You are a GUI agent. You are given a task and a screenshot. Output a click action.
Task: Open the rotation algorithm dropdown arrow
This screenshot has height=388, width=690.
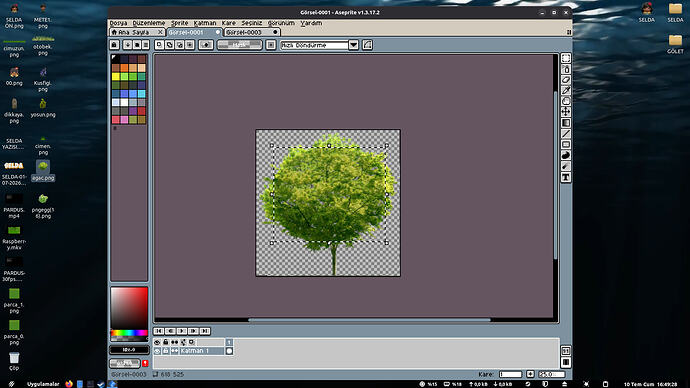coord(353,45)
